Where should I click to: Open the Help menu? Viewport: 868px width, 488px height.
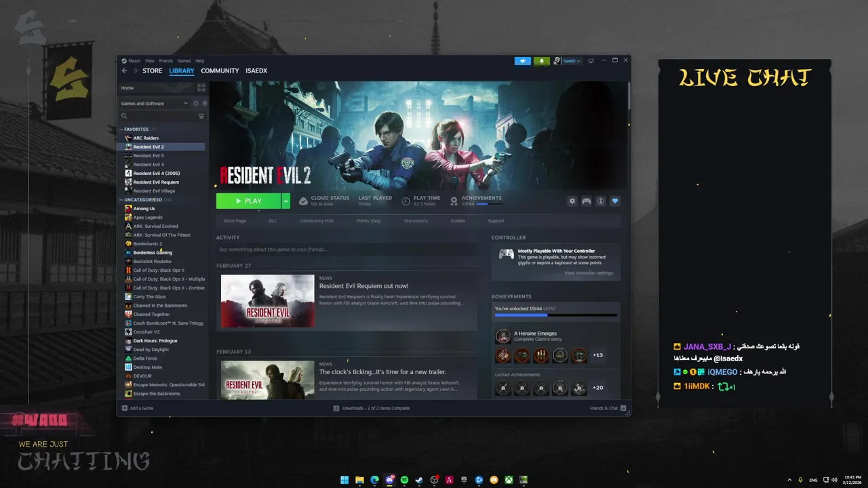tap(199, 61)
